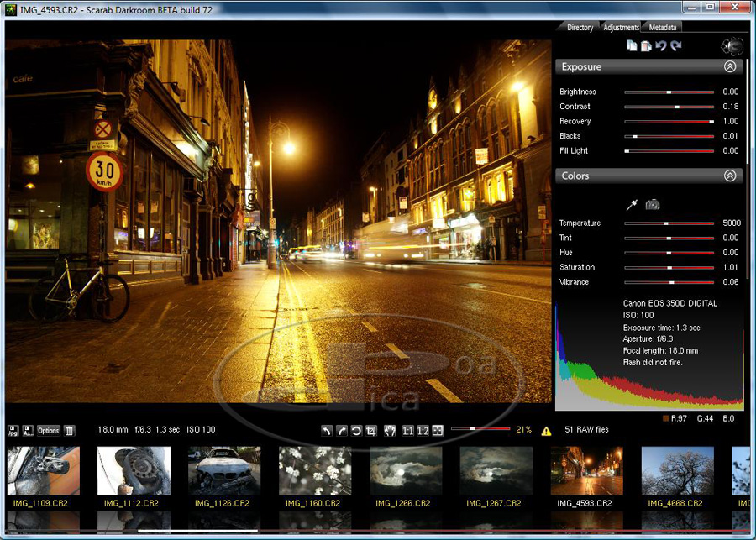Toggle the hand pan tool
The height and width of the screenshot is (540, 756).
tap(390, 430)
